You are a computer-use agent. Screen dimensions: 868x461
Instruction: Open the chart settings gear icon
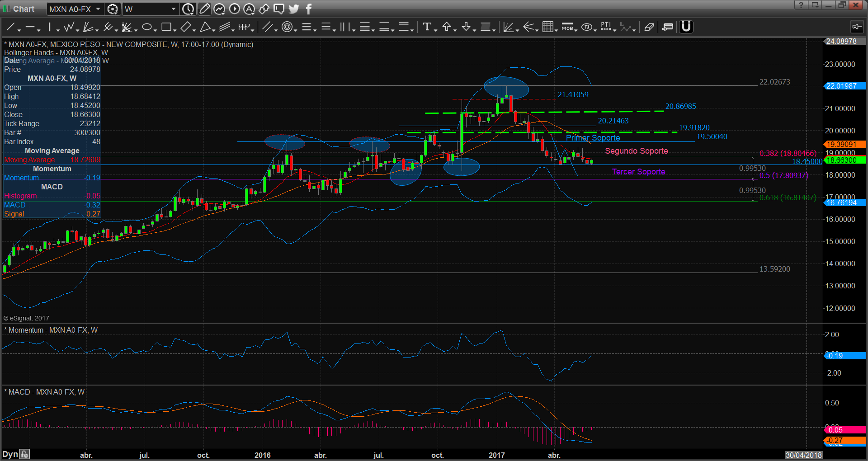pos(113,9)
